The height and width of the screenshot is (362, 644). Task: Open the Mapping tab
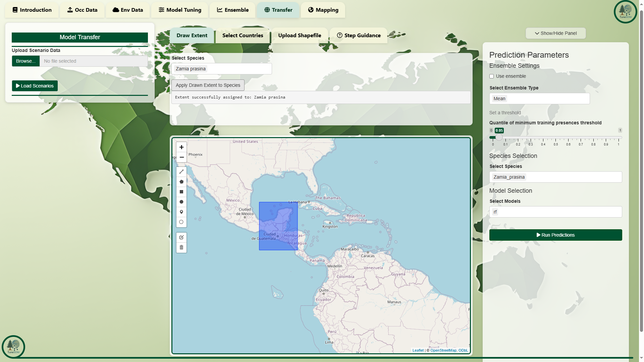coord(323,10)
